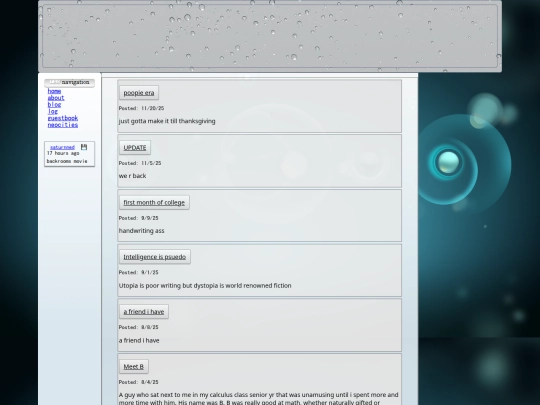Click "Posted: 9/9/25" date text

tap(138, 218)
